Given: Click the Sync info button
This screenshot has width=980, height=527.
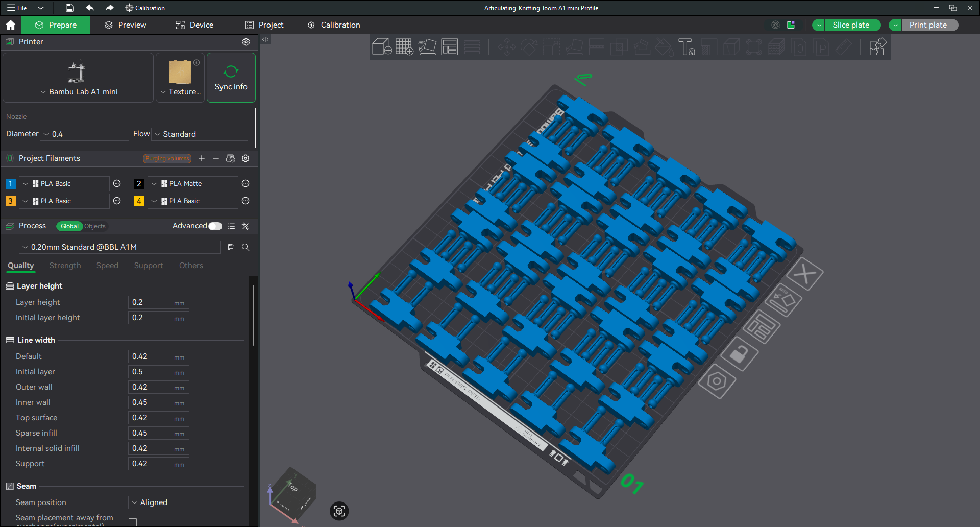Looking at the screenshot, I should pos(231,78).
